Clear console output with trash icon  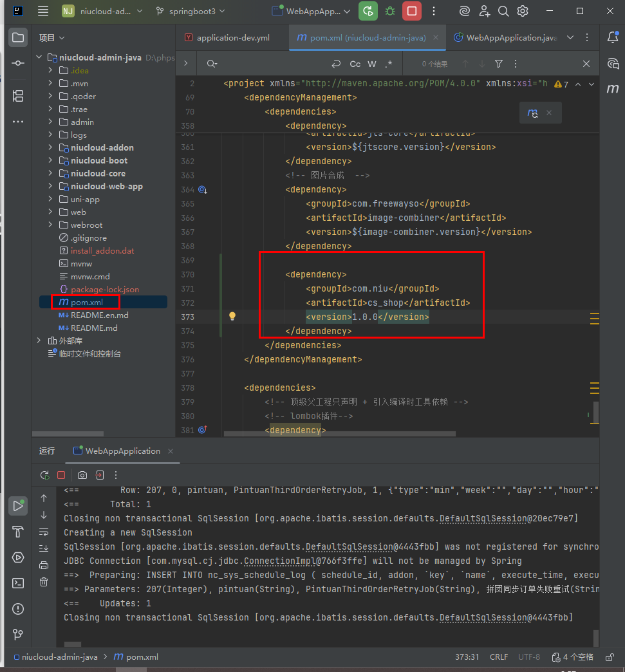(x=44, y=582)
